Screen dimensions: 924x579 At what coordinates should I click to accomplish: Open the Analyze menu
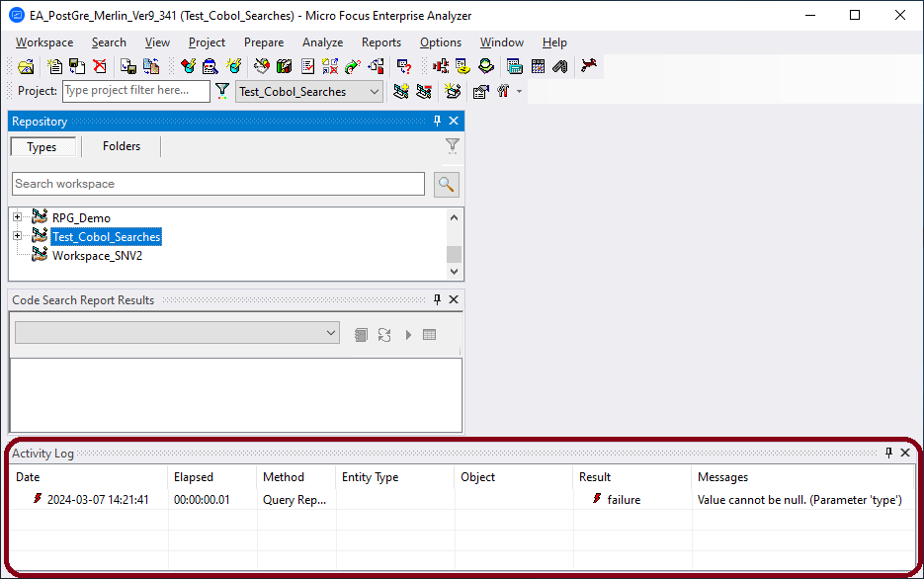(322, 42)
